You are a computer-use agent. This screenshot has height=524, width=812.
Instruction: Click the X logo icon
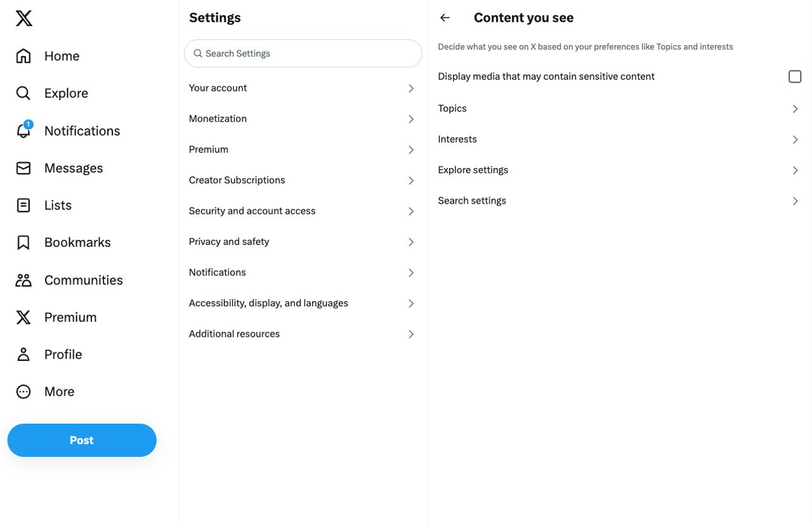(x=23, y=18)
